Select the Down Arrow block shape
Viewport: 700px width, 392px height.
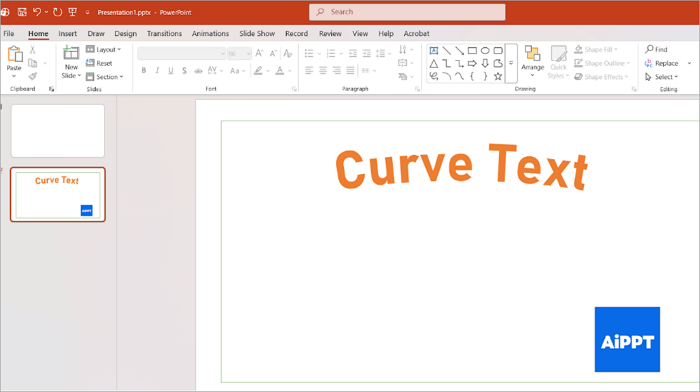point(485,63)
